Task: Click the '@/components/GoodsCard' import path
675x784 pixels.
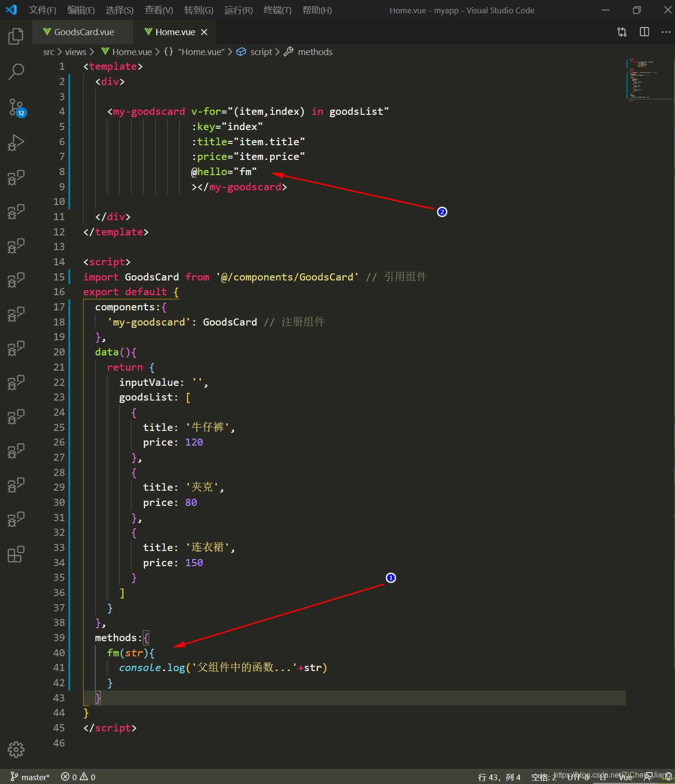Action: click(x=287, y=277)
